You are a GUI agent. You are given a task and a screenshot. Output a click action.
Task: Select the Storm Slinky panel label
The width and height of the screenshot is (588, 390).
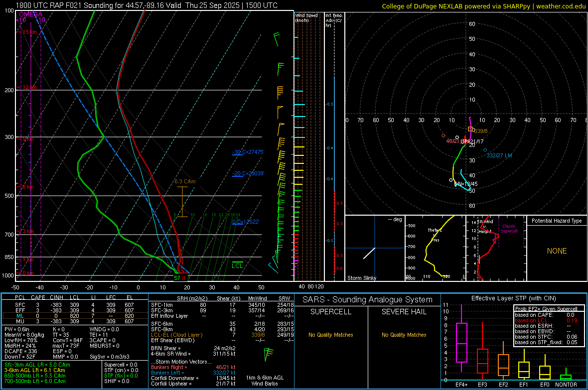[361, 278]
